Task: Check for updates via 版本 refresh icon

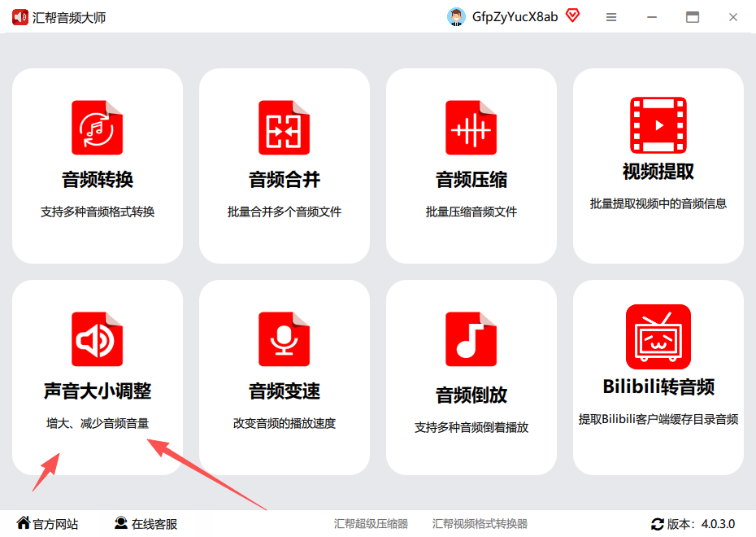Action: tap(657, 524)
